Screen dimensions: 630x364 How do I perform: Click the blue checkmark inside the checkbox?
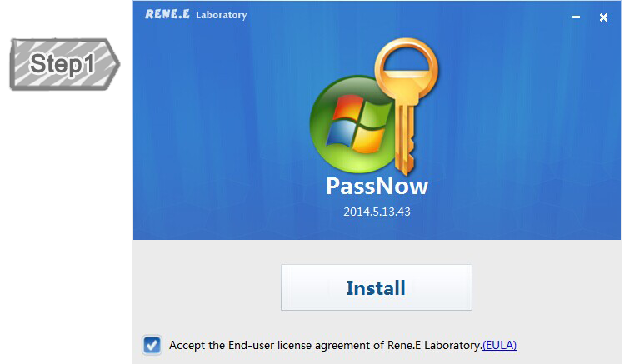tap(152, 345)
